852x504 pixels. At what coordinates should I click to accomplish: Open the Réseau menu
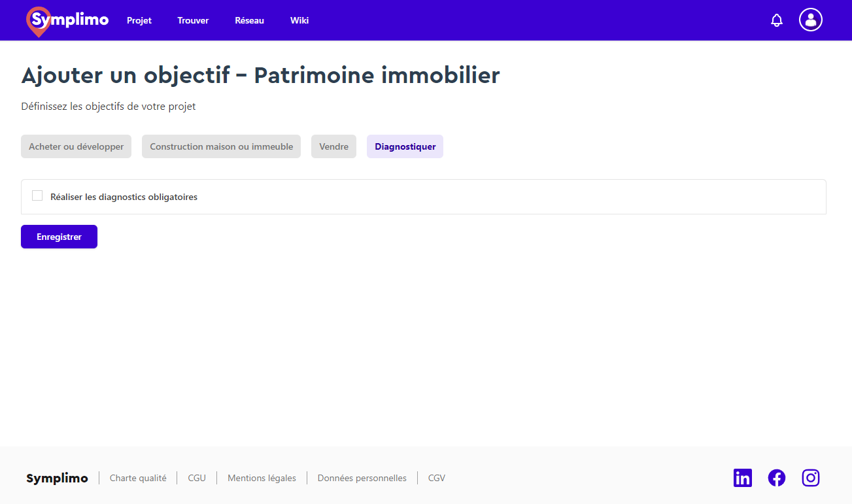pos(249,20)
